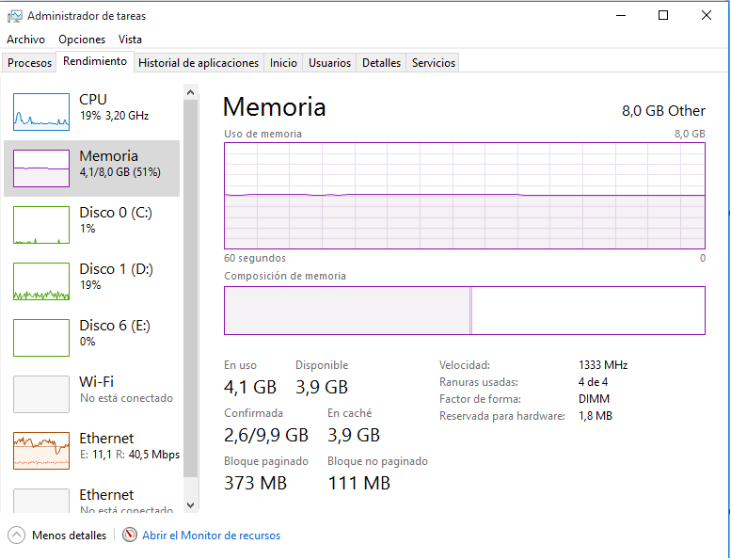Click the memory composition bar
The height and width of the screenshot is (560, 731).
[464, 311]
